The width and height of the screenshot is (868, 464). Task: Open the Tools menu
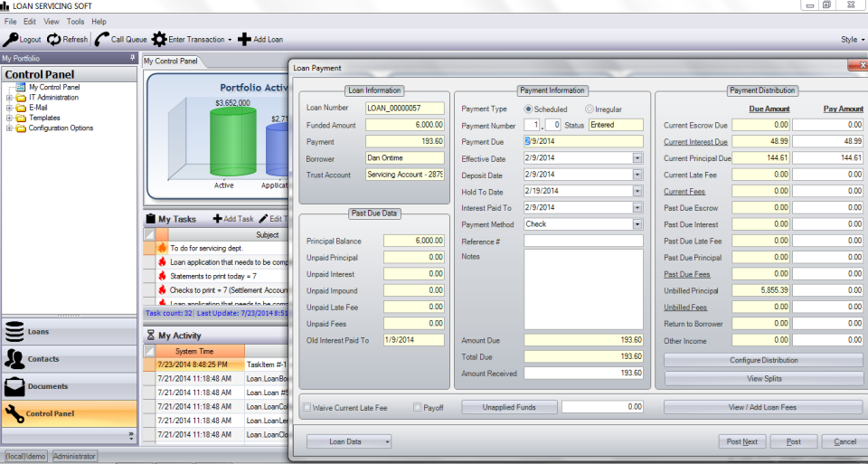tap(75, 21)
